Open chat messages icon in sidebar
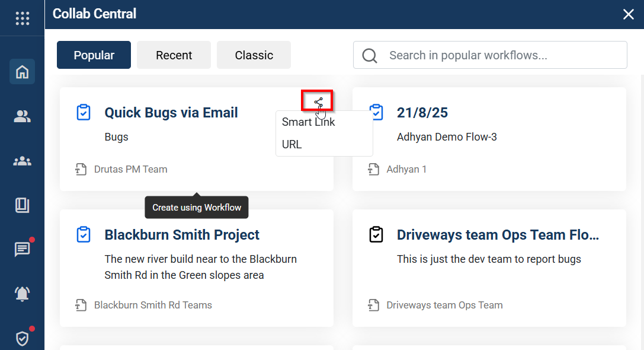Image resolution: width=644 pixels, height=350 pixels. (x=22, y=249)
